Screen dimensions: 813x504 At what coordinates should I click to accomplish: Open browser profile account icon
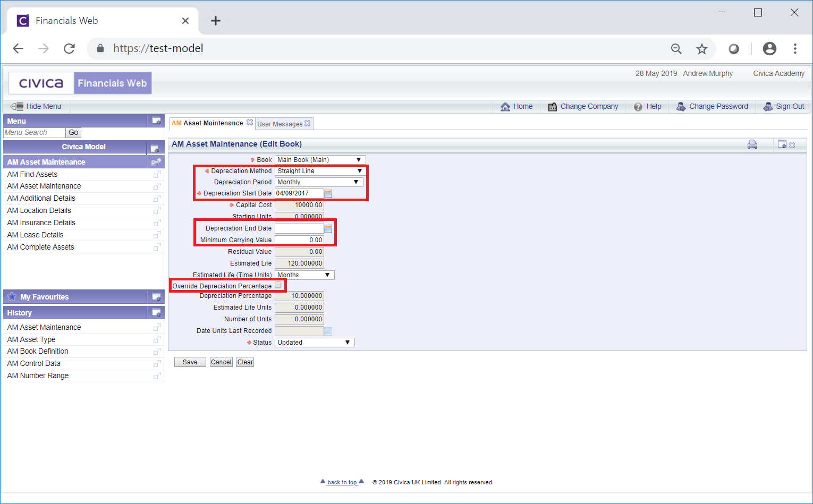point(769,49)
